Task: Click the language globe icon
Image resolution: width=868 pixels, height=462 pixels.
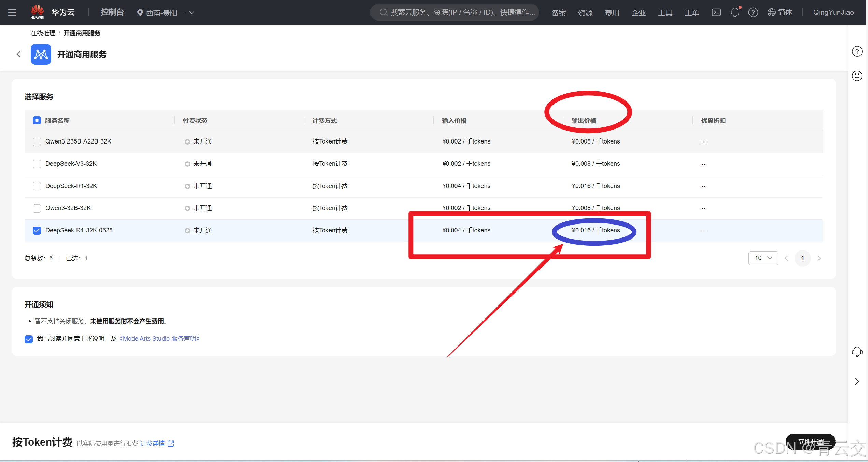Action: tap(771, 13)
